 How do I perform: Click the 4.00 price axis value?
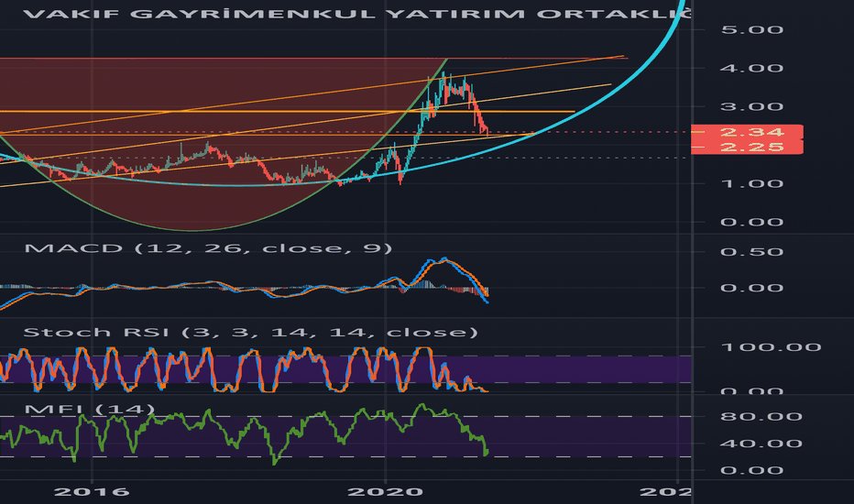click(751, 68)
